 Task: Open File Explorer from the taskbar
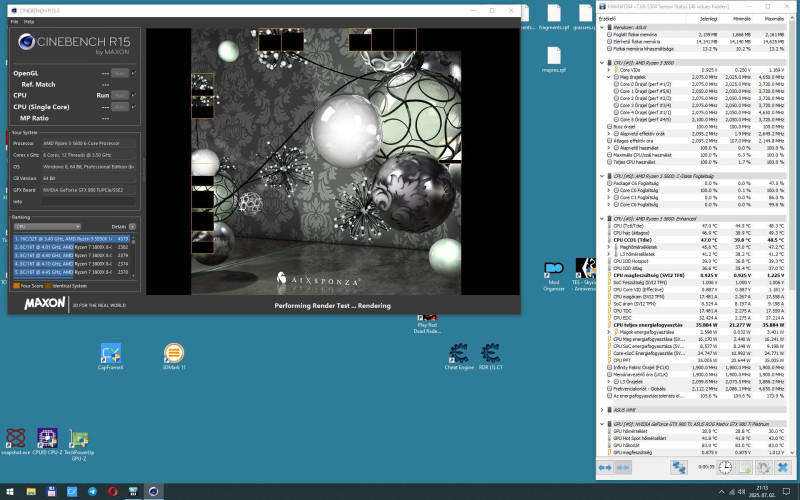point(31,491)
